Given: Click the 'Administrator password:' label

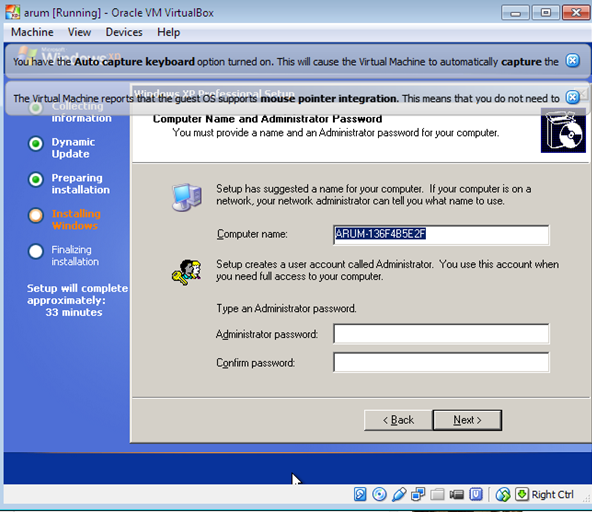Looking at the screenshot, I should (x=267, y=334).
